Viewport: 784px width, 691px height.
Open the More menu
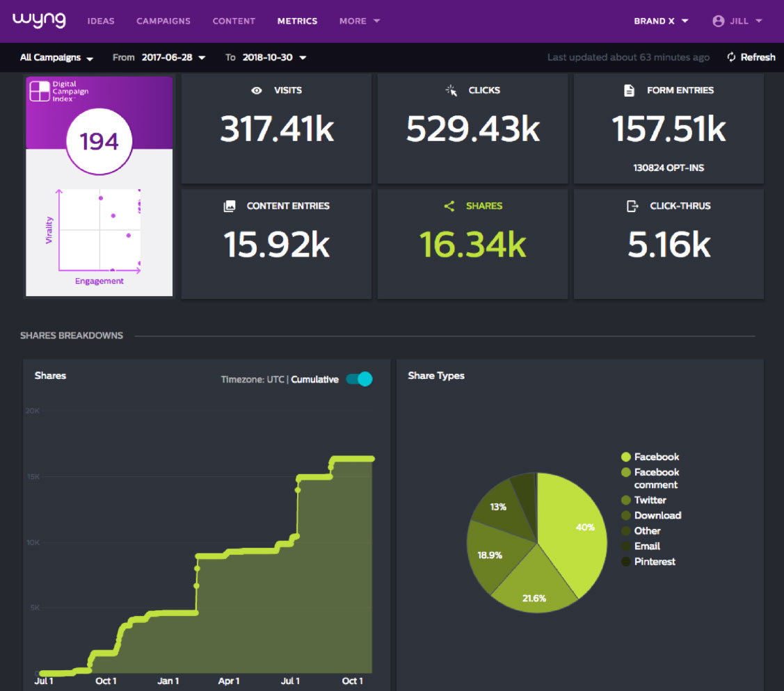tap(360, 21)
